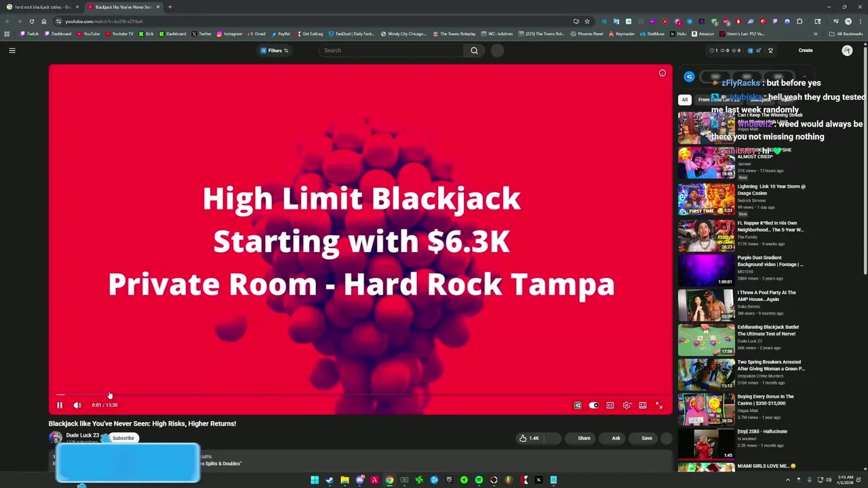Open the video info card icon
This screenshot has height=488, width=868.
tap(663, 73)
